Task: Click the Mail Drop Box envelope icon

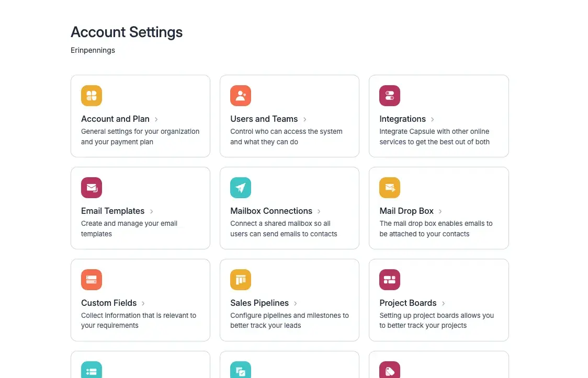Action: click(x=390, y=188)
